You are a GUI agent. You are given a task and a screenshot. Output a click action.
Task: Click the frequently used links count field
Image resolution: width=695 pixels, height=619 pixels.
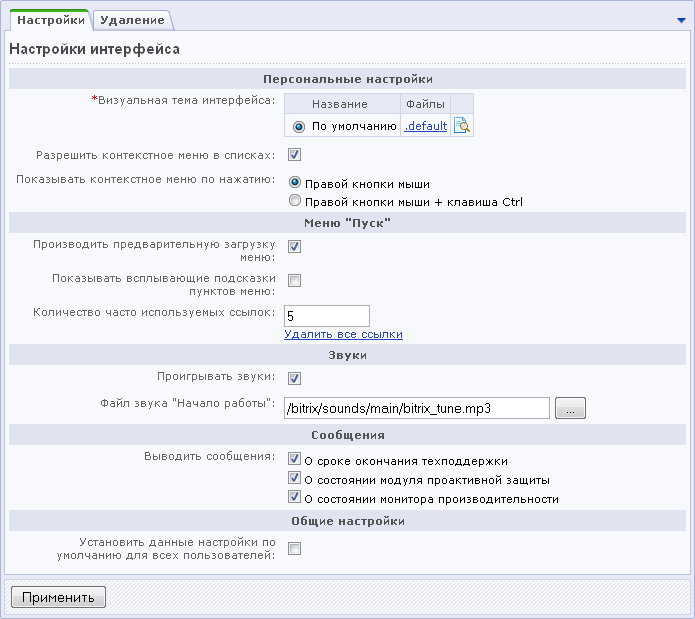coord(327,316)
